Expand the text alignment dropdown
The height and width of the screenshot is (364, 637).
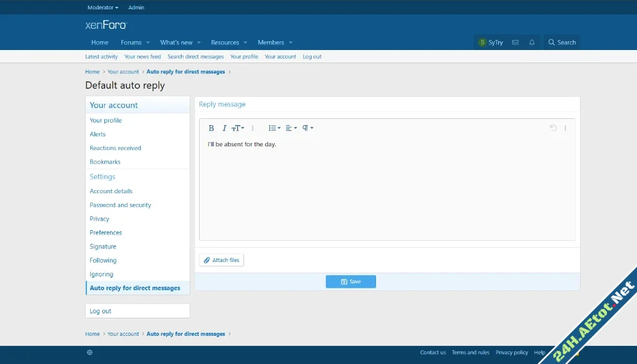point(291,128)
